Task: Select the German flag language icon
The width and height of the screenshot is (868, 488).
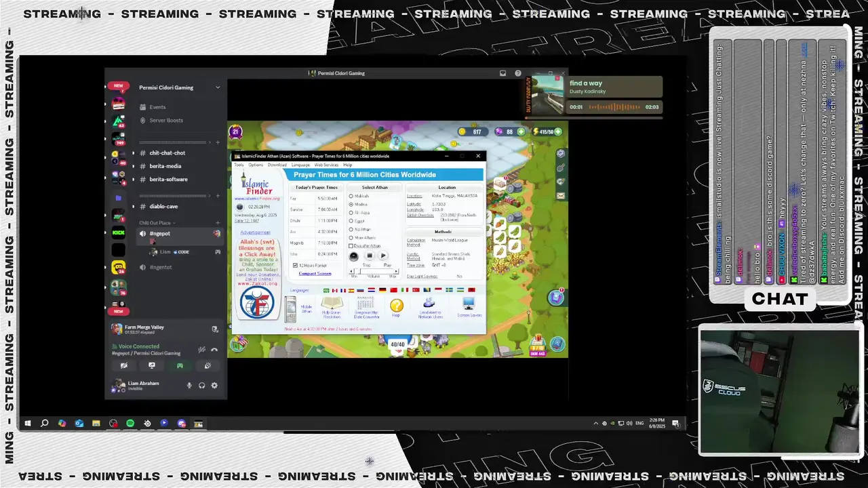Action: point(382,290)
